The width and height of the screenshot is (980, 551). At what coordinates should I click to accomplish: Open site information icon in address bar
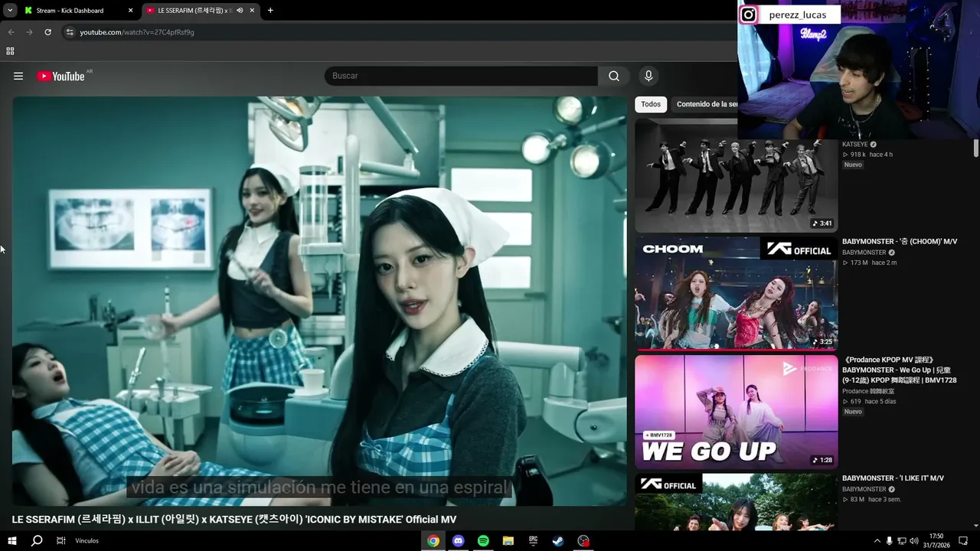(70, 32)
